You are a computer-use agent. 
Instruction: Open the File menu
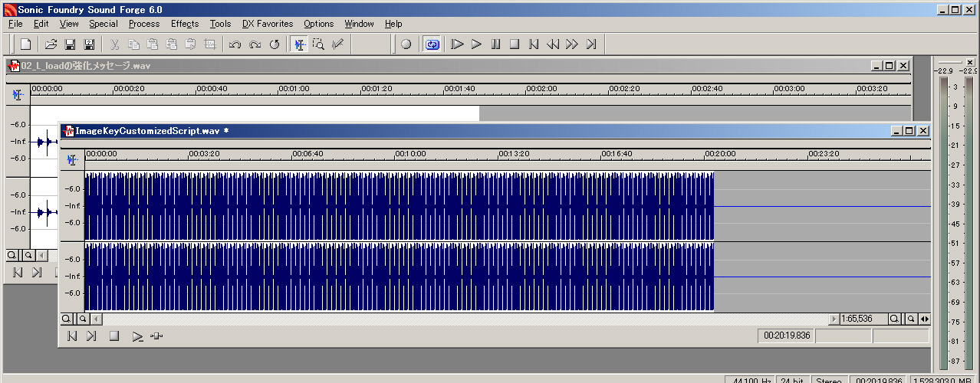pyautogui.click(x=15, y=24)
